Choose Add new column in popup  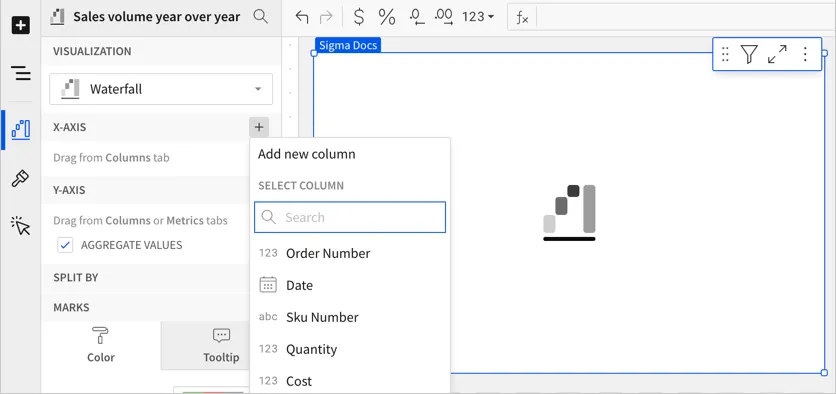click(x=307, y=154)
